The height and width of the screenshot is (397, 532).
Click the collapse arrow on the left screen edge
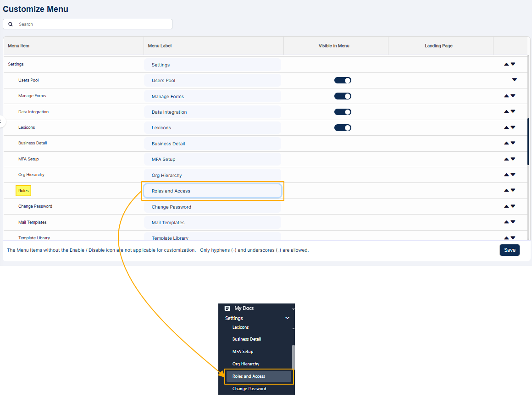[1, 121]
